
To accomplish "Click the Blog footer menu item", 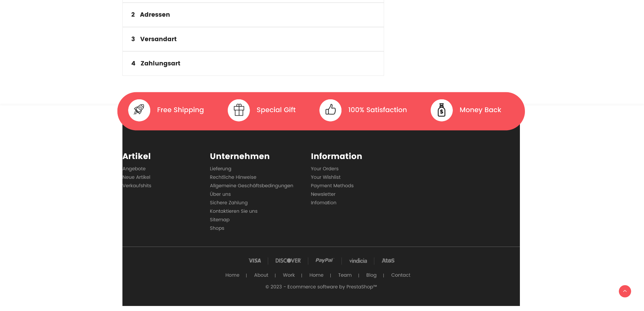I will point(371,275).
